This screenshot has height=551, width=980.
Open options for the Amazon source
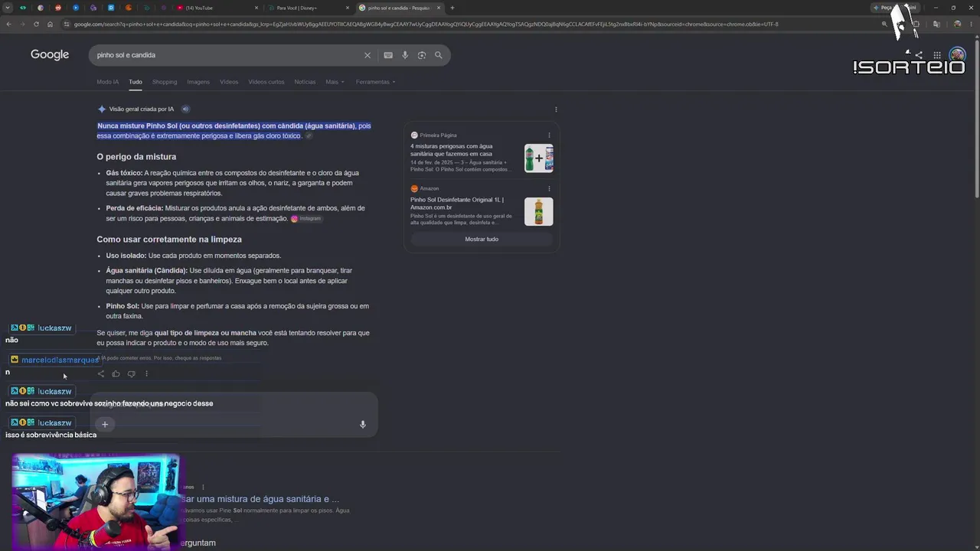549,189
